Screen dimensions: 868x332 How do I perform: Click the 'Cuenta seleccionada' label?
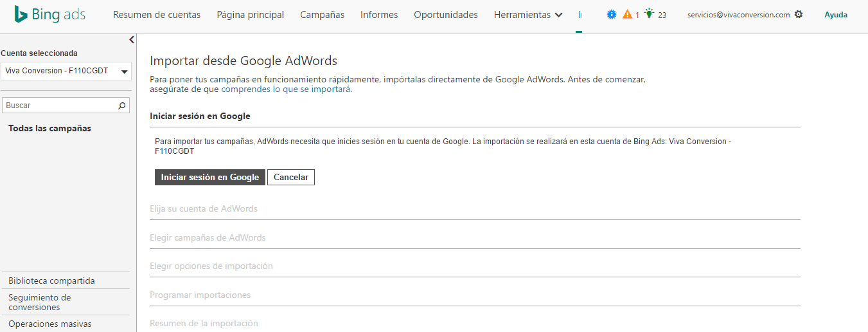click(39, 53)
